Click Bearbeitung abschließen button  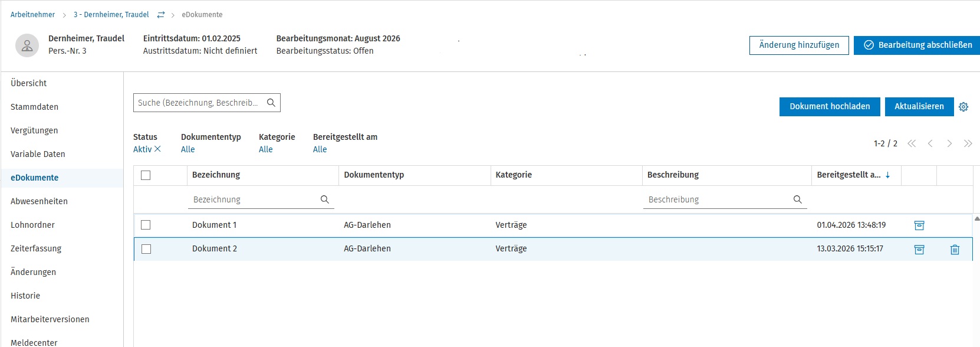pos(917,45)
